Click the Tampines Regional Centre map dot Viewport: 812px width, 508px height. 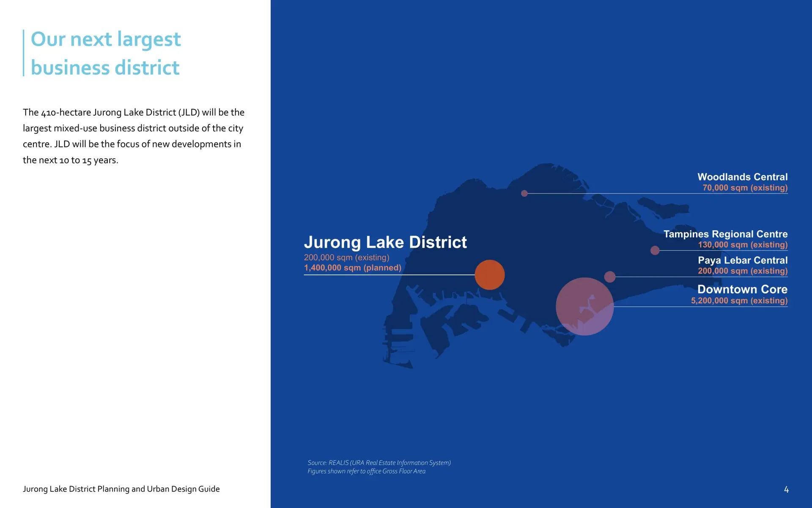coord(655,250)
